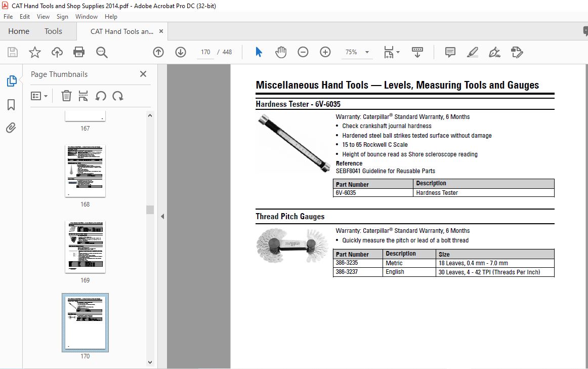Open the Help menu
The image size is (588, 369).
(x=111, y=17)
